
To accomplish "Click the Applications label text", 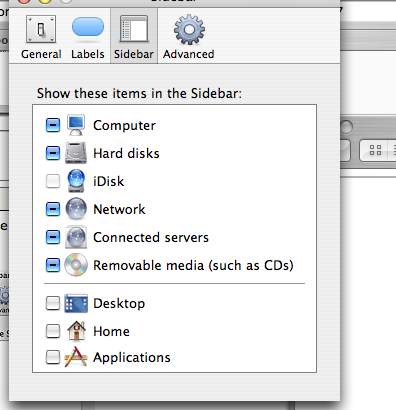I will click(x=132, y=358).
